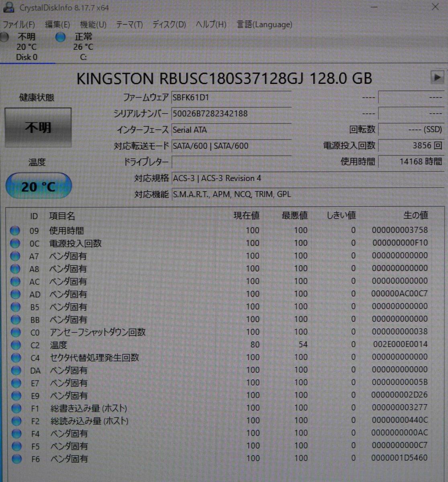Viewport: 448px width, 482px height.
Task: Click status dot for ID DA row
Action: point(16,370)
